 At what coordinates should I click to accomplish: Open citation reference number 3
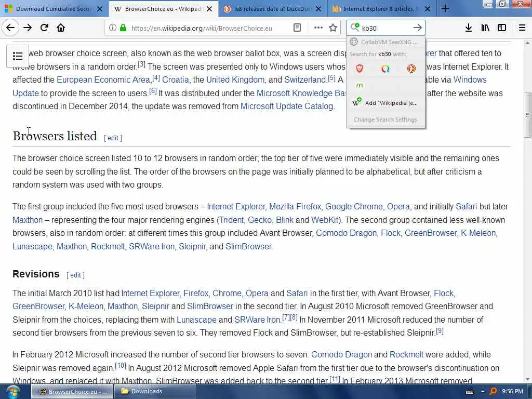[x=141, y=64]
